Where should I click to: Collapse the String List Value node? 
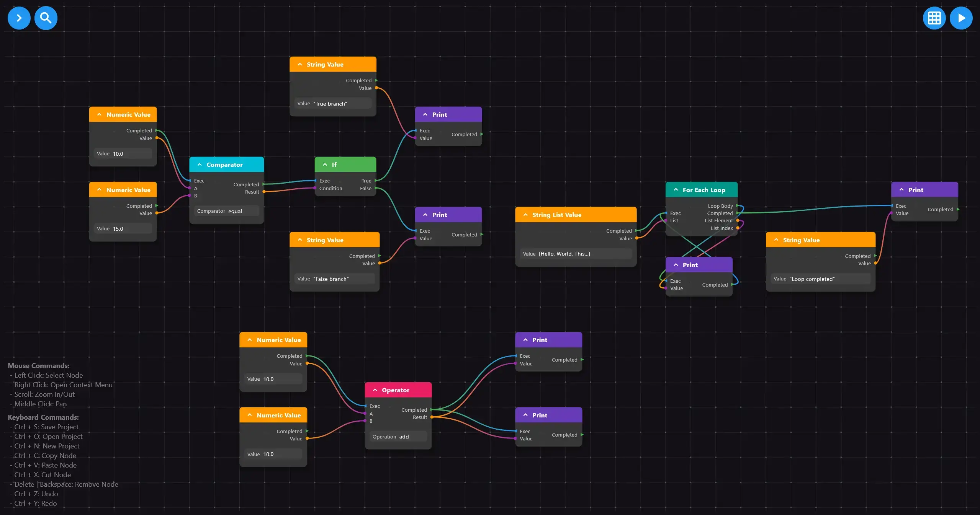(x=525, y=215)
